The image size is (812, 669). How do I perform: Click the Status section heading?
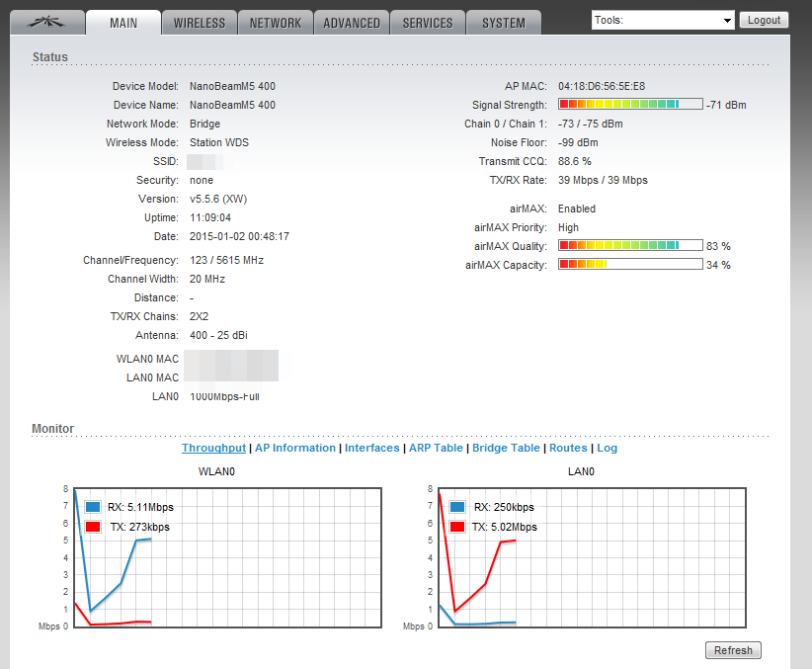tap(50, 57)
